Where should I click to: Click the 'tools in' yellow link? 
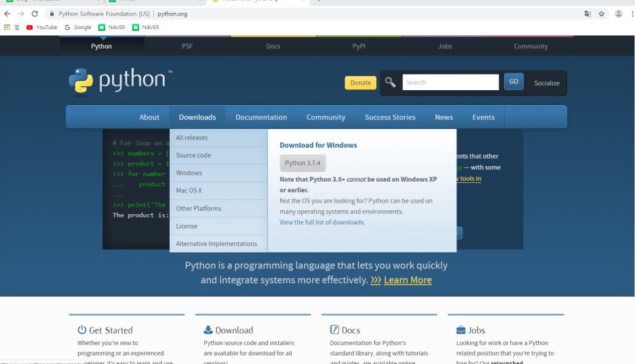tap(469, 178)
